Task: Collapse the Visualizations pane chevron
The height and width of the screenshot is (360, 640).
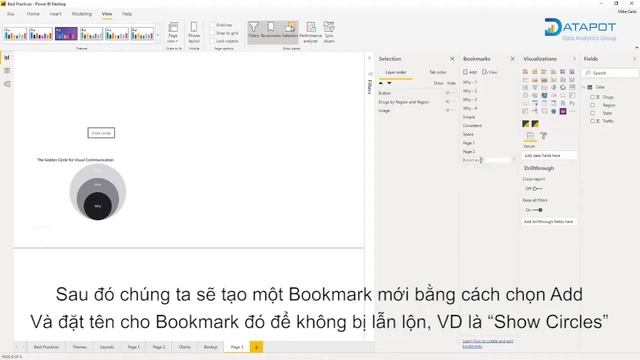Action: [x=574, y=59]
